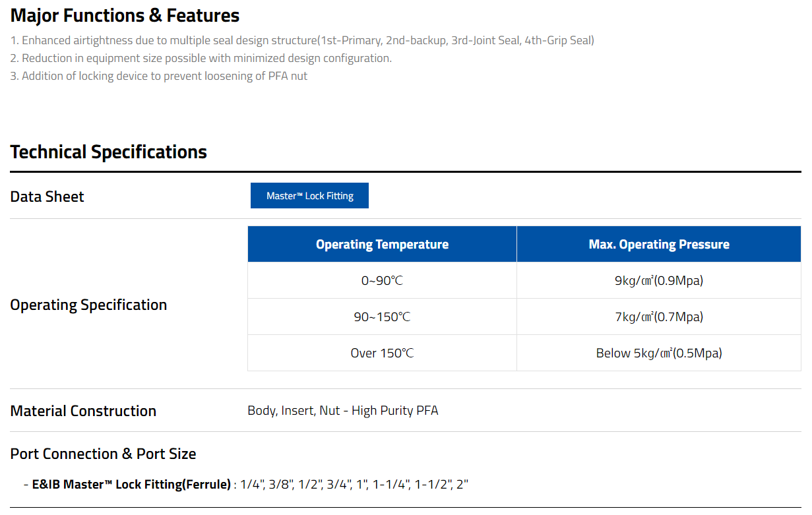Select the Material Construction label
812x515 pixels.
pyautogui.click(x=83, y=411)
